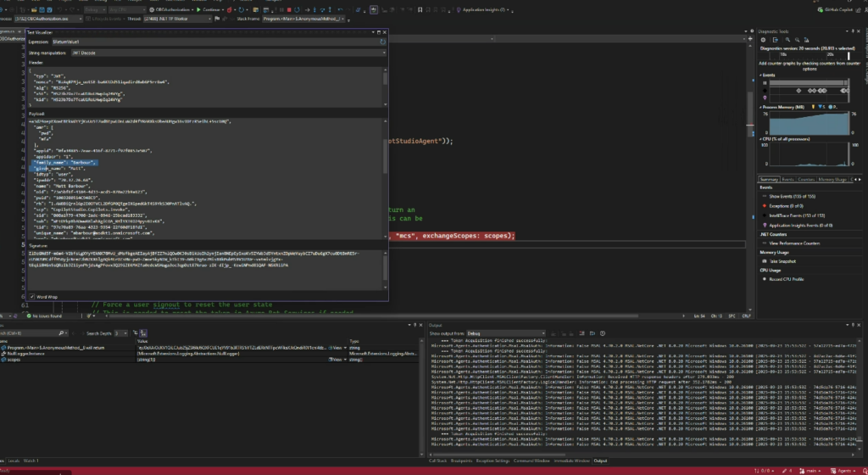Switch to Counters tab in Diagnostic Tools
The height and width of the screenshot is (475, 868).
(806, 179)
